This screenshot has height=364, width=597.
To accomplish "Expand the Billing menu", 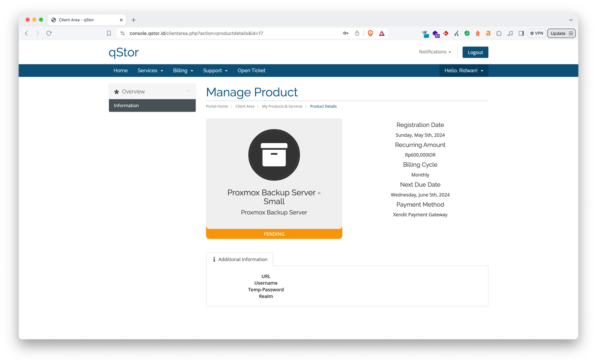I will (x=183, y=70).
